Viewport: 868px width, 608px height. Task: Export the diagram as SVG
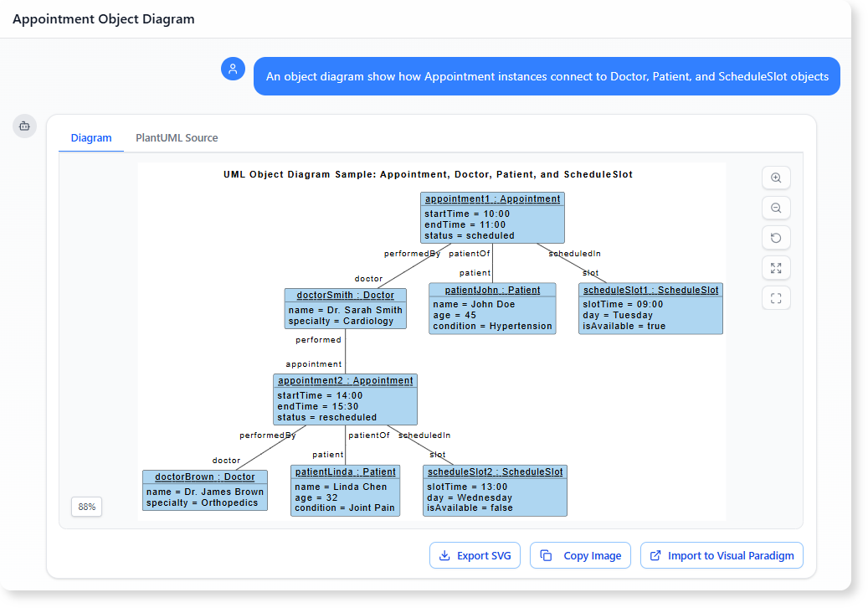click(x=475, y=555)
